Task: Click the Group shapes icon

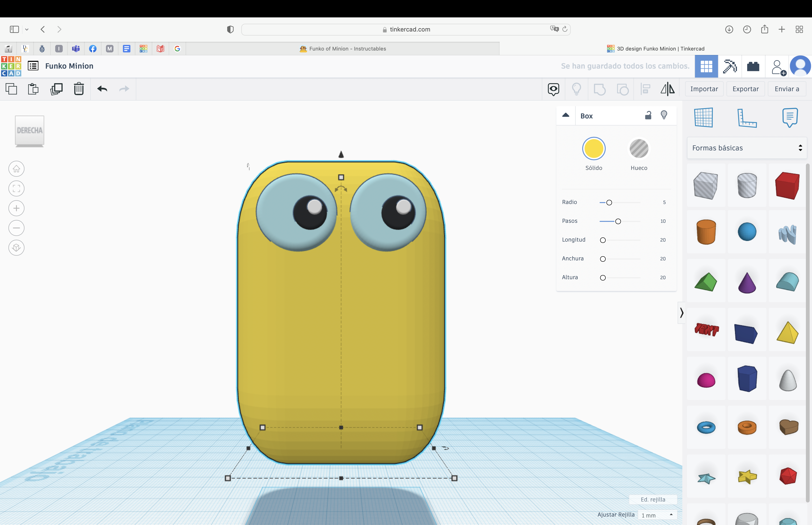Action: point(599,89)
